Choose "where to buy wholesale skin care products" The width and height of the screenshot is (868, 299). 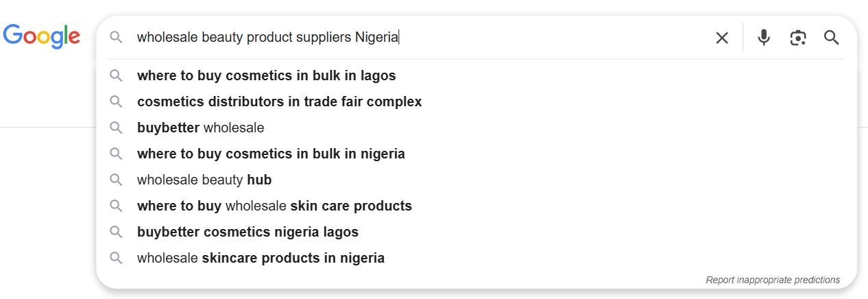(274, 206)
